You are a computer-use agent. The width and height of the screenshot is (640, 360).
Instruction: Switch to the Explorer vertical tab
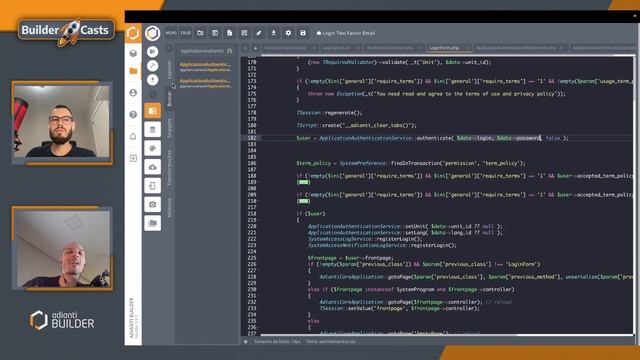coord(170,69)
